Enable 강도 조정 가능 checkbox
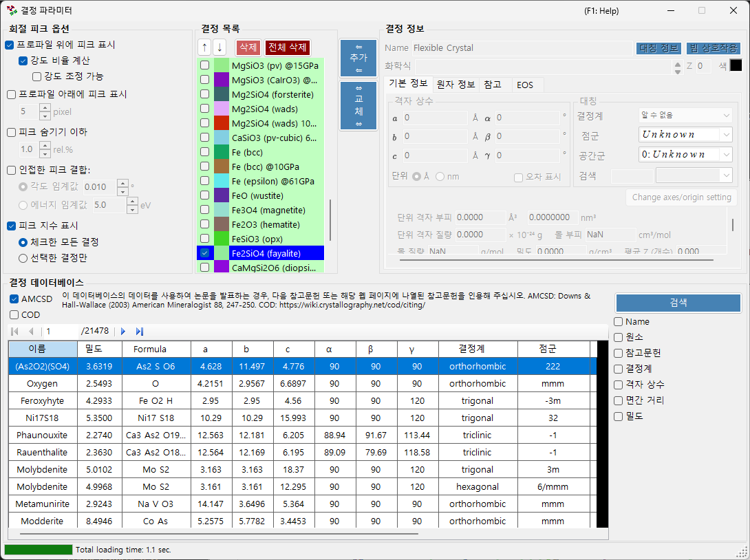 (36, 76)
